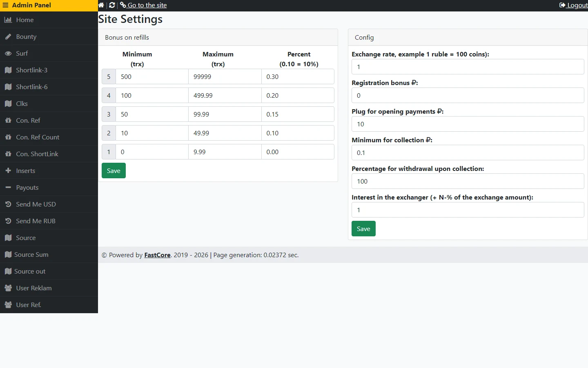Click the row 3 Minimum field with 50
The image size is (588, 368).
[x=152, y=114]
